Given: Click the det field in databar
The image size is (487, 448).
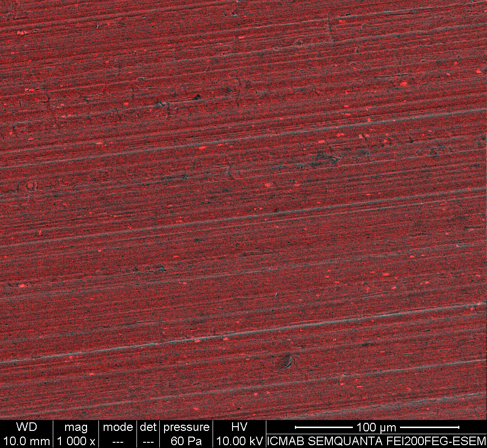Looking at the screenshot, I should [148, 434].
